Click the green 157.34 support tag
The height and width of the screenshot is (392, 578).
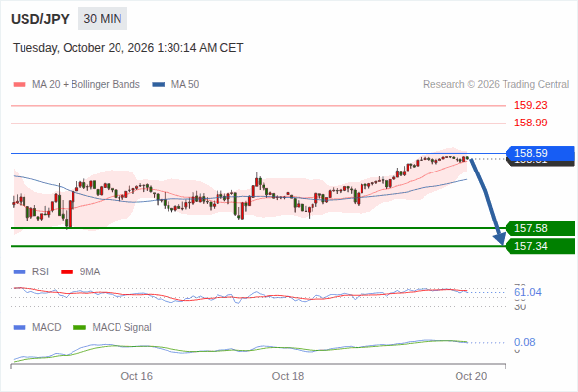coord(540,246)
